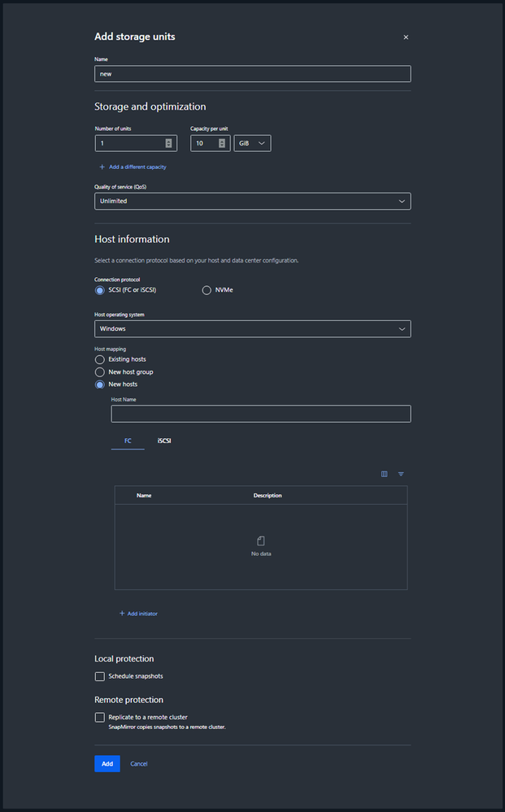This screenshot has height=812, width=505.
Task: Focus the Name field containing new
Action: [x=253, y=74]
